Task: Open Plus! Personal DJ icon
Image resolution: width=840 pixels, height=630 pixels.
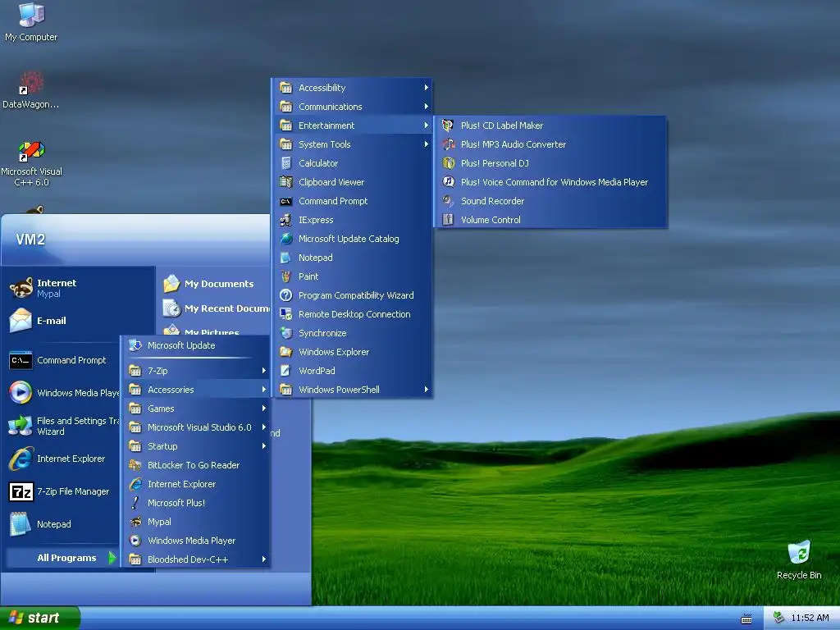Action: pos(448,163)
